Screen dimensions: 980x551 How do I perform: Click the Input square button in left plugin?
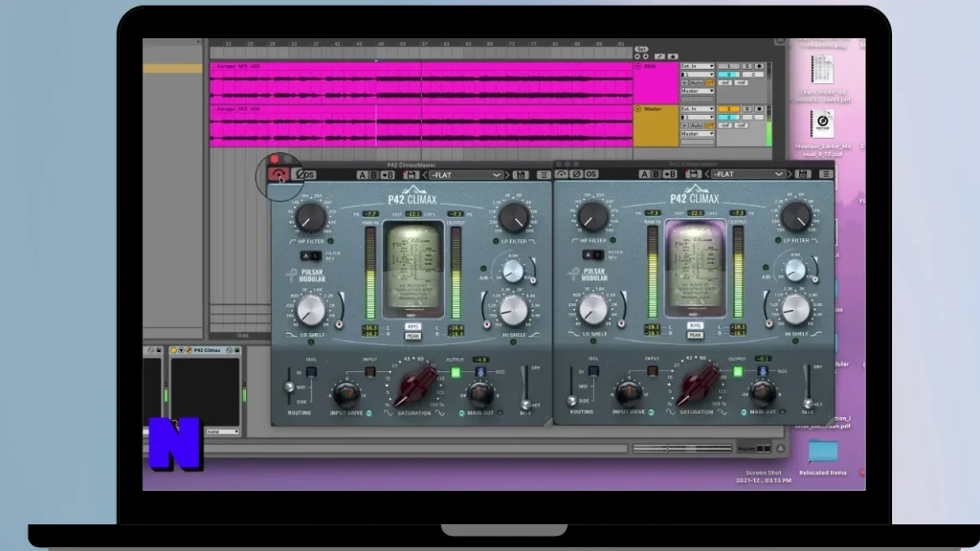pos(370,372)
